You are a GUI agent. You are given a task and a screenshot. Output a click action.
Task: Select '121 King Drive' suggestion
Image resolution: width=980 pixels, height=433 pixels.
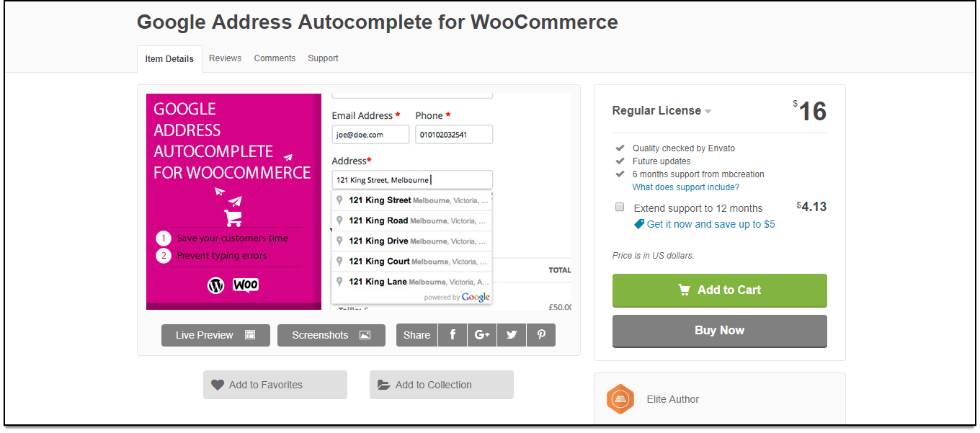coord(412,241)
